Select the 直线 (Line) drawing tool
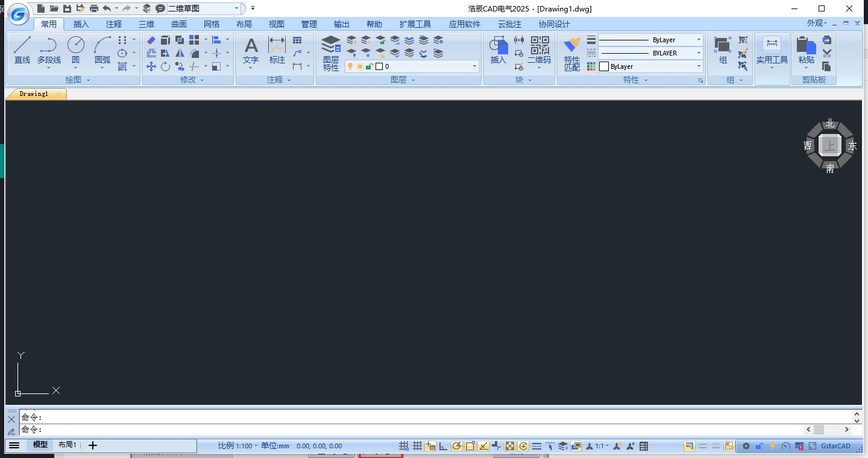Viewport: 868px width, 458px height. coord(22,50)
